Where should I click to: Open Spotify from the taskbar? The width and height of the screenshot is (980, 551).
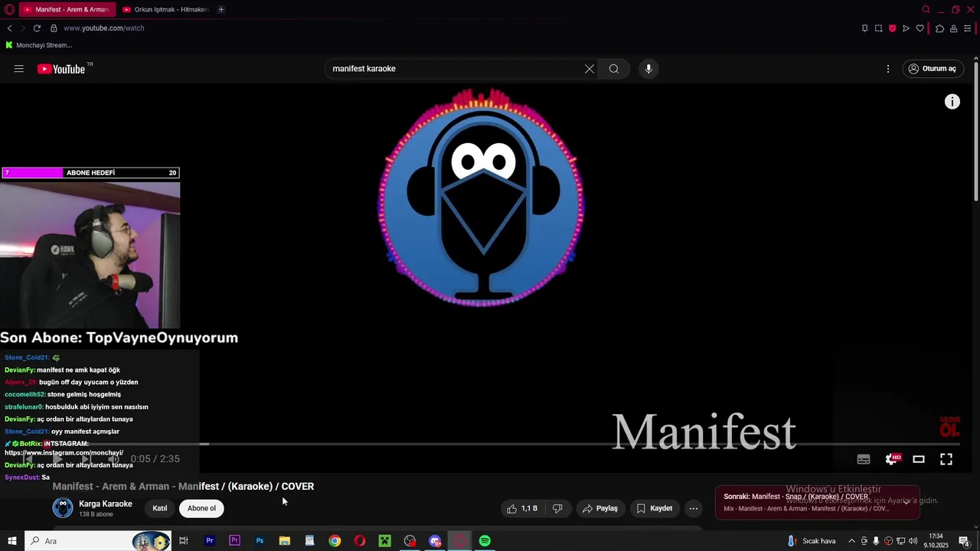coord(485,541)
